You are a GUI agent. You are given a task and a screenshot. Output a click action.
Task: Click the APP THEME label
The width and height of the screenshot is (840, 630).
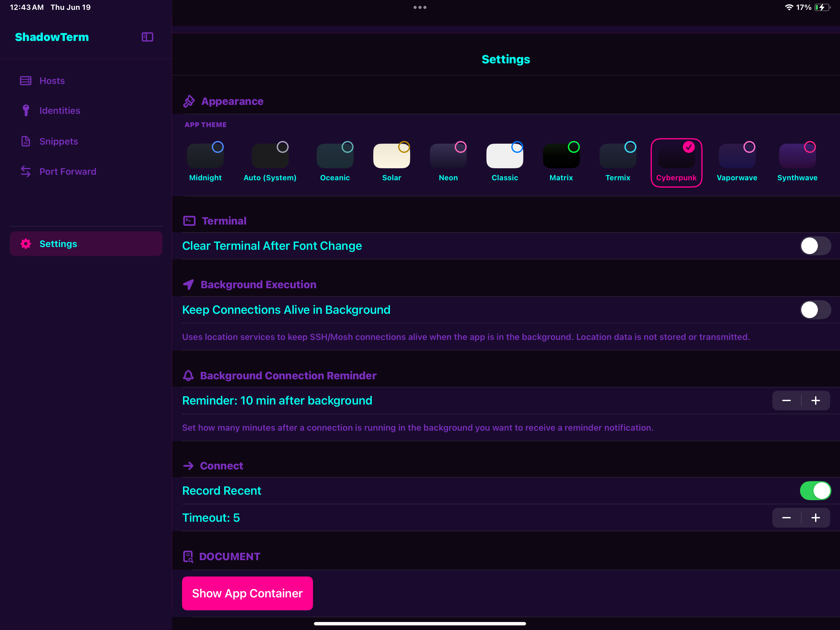tap(205, 125)
